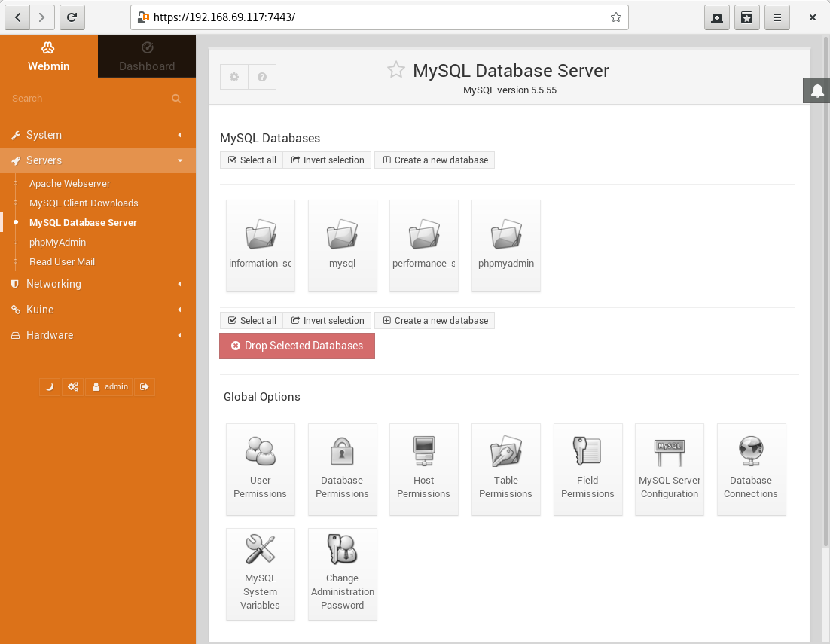Open phpMyAdmin in sidebar

[x=58, y=243]
